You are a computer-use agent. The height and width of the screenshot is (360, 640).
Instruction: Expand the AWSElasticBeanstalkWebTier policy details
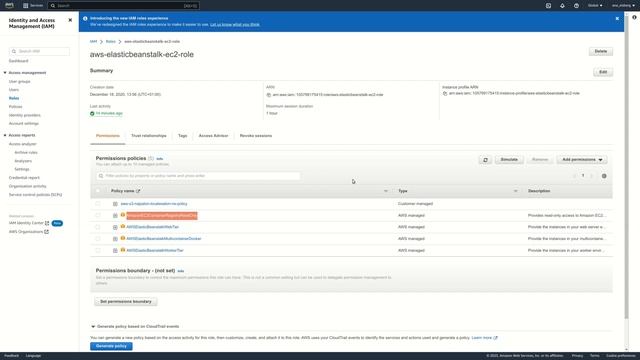pos(115,227)
